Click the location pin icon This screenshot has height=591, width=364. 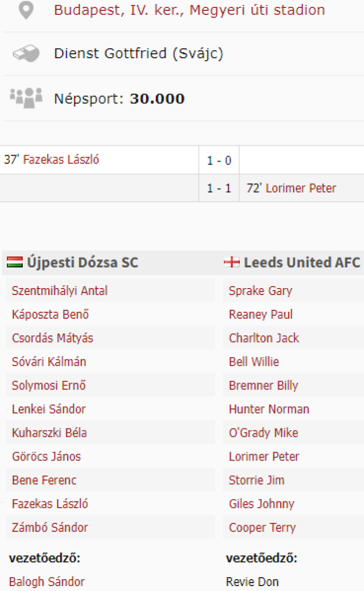(26, 10)
